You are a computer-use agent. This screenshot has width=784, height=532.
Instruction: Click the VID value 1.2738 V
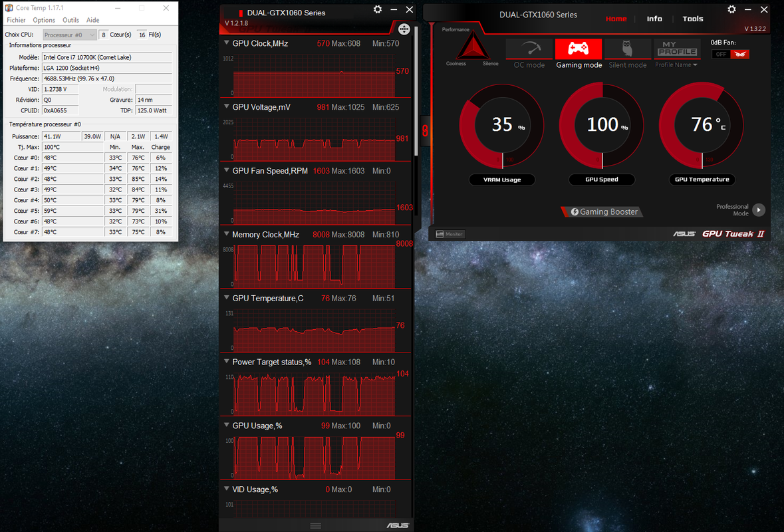[61, 89]
